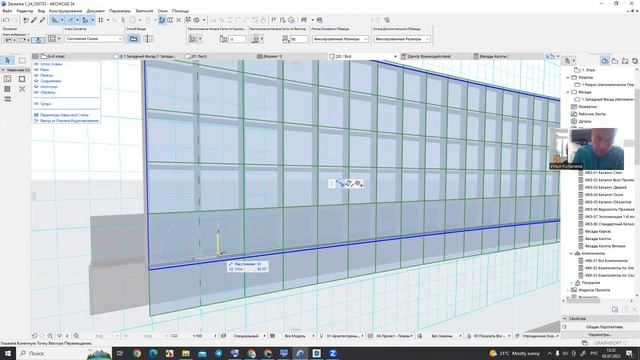640x360 pixels.
Task: Toggle visibility of Аксессуар
Action: [36, 87]
